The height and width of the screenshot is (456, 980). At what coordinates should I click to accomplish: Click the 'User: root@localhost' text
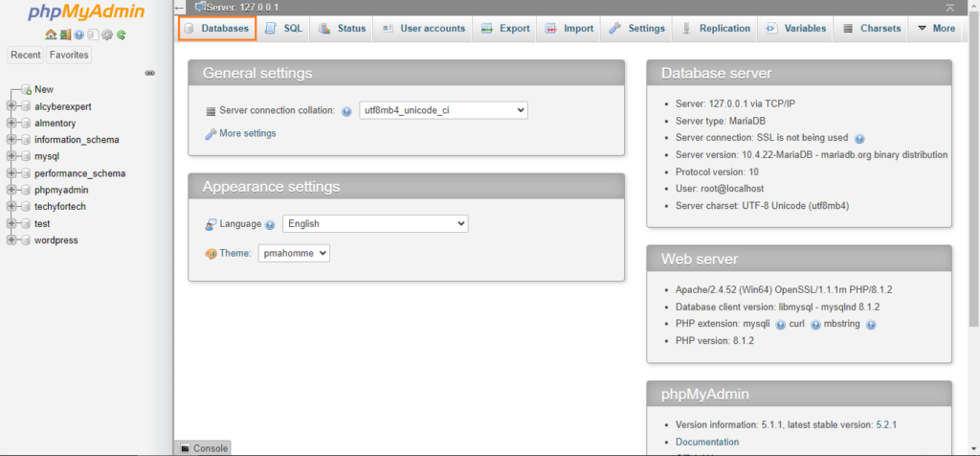[x=720, y=189]
